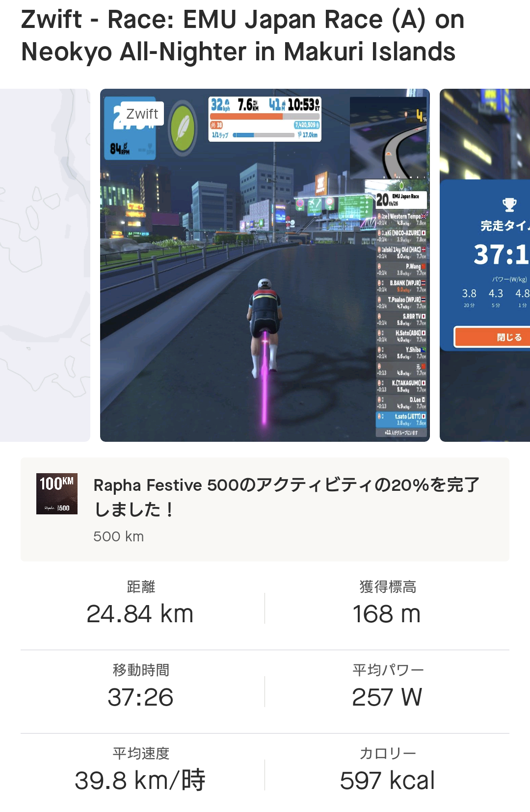
Task: Open the Rapha Festive 500 challenge badge
Action: [57, 493]
